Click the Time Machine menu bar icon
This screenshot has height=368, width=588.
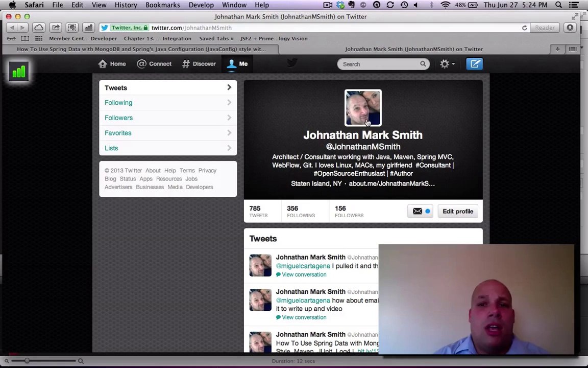(404, 5)
